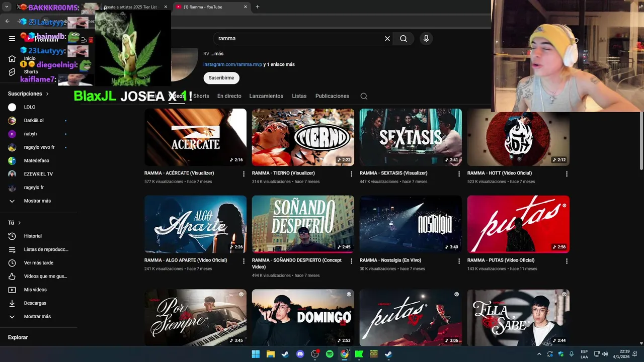Open File Explorer from the taskbar
The image size is (644, 362).
(x=270, y=354)
